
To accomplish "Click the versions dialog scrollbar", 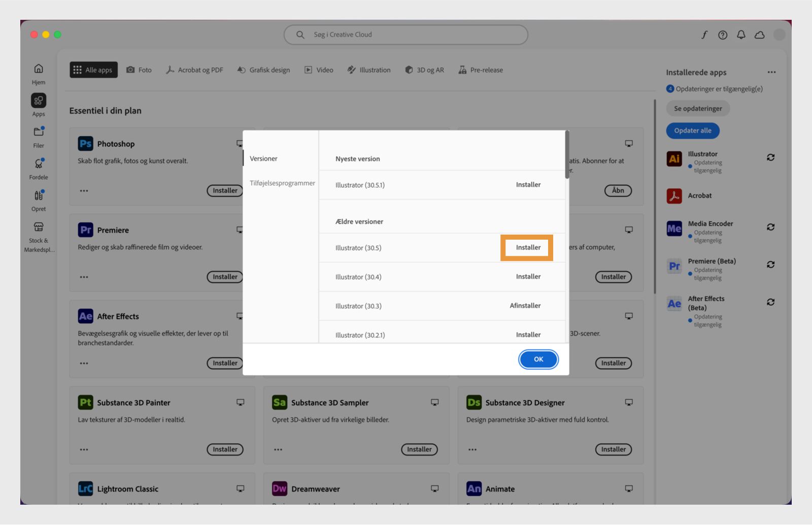I will (567, 155).
